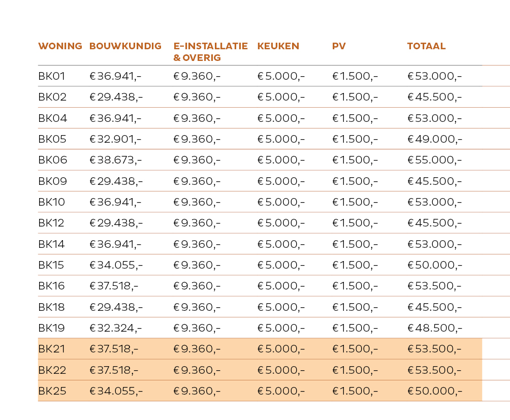Select the €38.673 bouwkundig amount

pos(116,160)
